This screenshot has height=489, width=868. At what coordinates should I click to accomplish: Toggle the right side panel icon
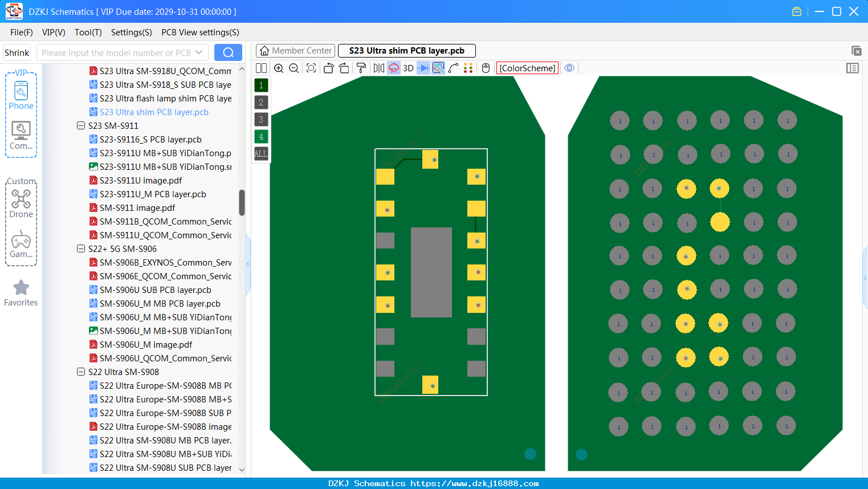coord(853,68)
